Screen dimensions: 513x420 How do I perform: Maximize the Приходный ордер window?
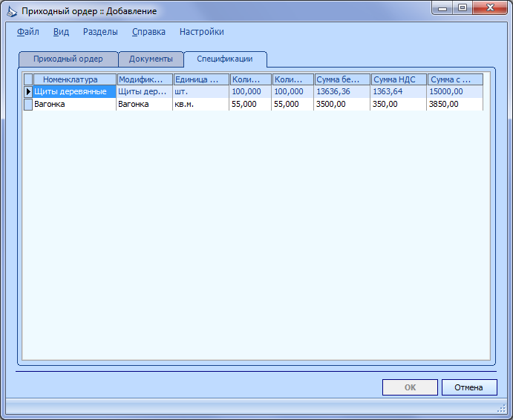(463, 8)
